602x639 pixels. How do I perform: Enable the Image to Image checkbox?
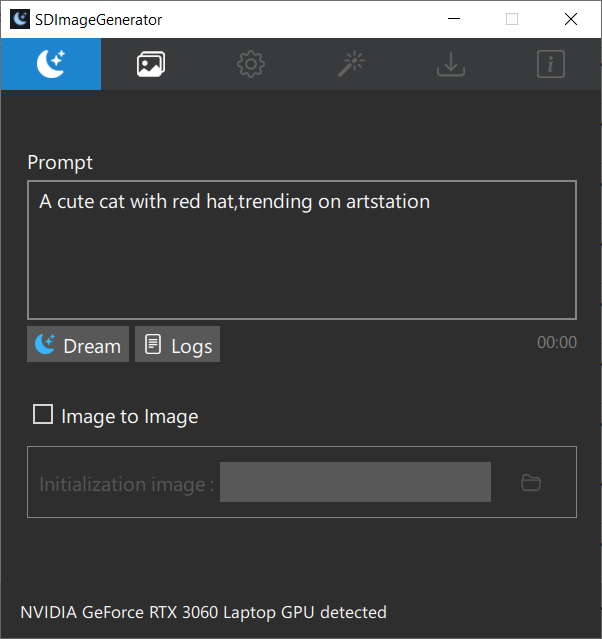43,414
